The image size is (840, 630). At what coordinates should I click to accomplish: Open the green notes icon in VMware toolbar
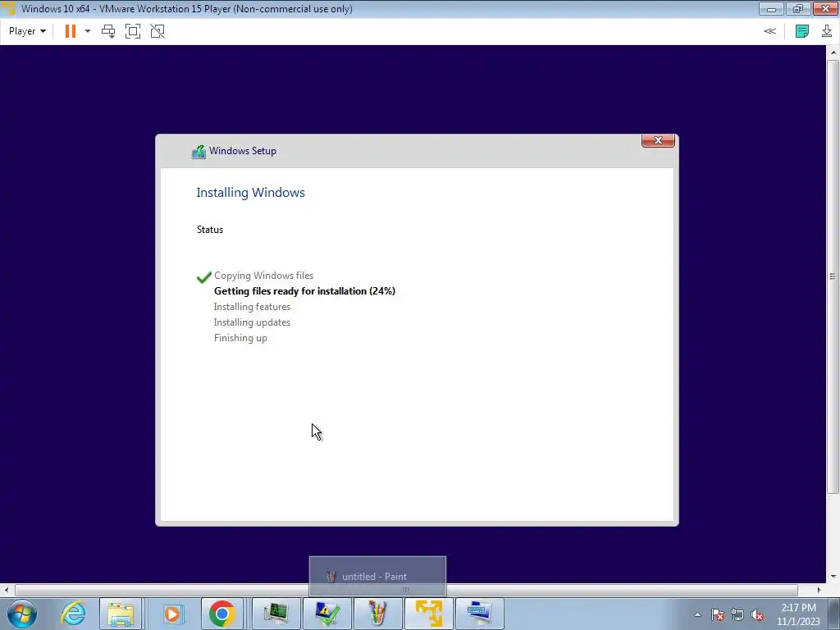click(x=802, y=31)
